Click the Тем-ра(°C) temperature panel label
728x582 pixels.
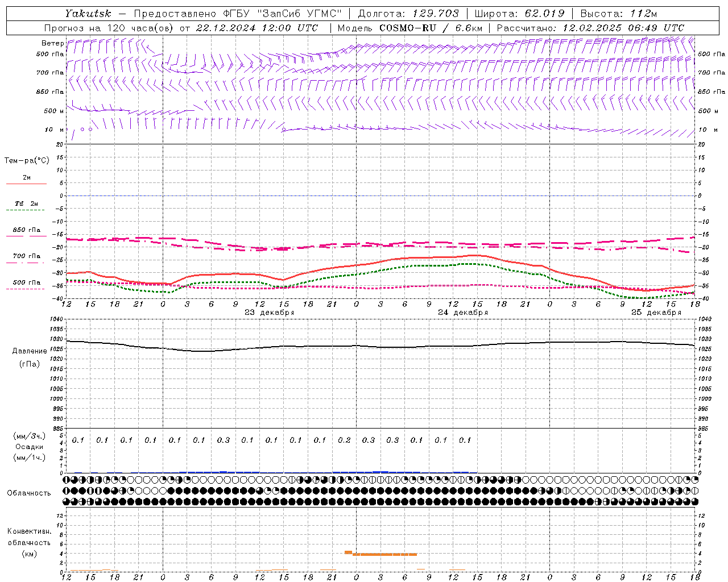pos(27,161)
